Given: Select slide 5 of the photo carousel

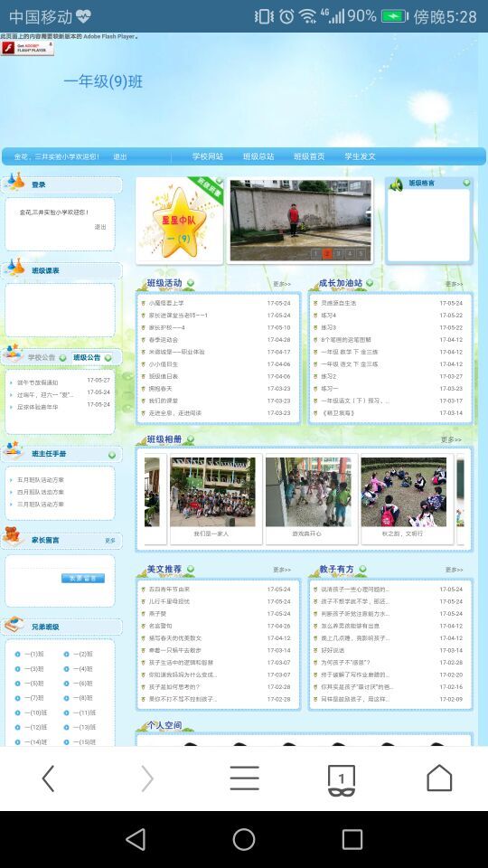Looking at the screenshot, I should click(x=361, y=253).
